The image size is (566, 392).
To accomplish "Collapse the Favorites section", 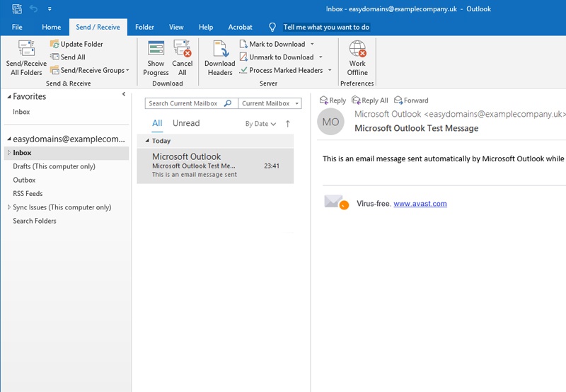I will [x=9, y=97].
